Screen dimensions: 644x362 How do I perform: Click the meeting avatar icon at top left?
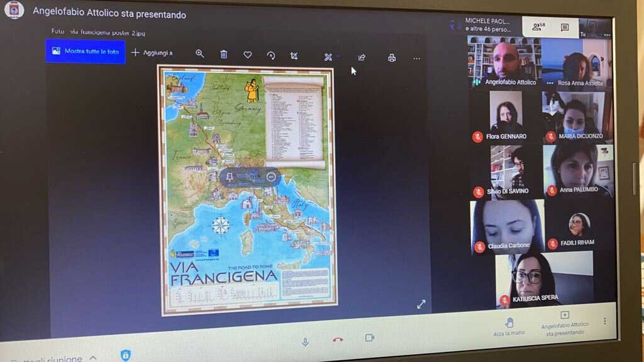pyautogui.click(x=14, y=10)
